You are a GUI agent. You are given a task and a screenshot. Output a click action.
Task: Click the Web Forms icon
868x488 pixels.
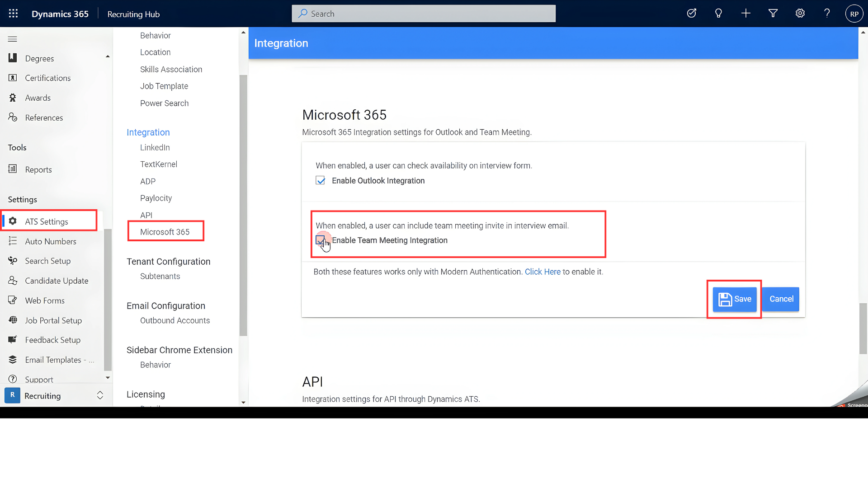click(x=13, y=300)
